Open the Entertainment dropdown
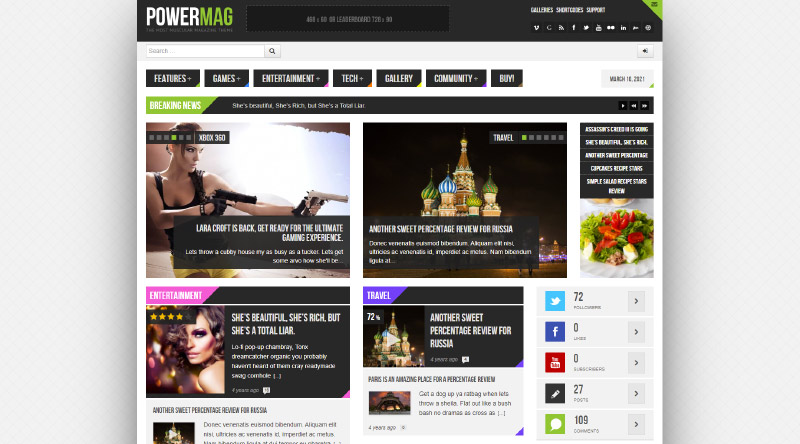800x444 pixels. [291, 79]
